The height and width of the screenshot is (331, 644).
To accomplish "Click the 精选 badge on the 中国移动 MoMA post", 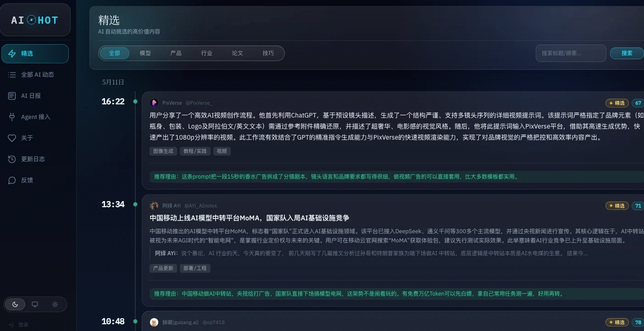I will coord(617,206).
